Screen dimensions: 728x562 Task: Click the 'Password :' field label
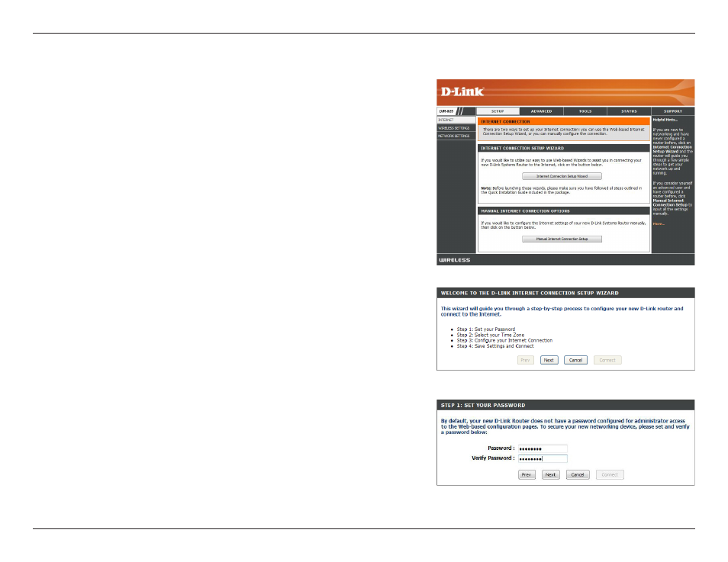(501, 448)
